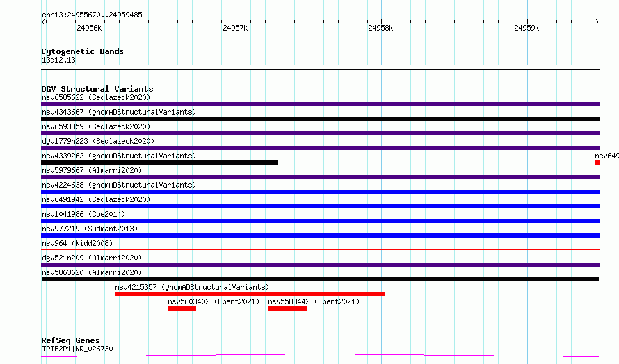Screen dimensions: 619x364
Task: Click the left arrow on the coordinate ruler
Action: (44, 22)
